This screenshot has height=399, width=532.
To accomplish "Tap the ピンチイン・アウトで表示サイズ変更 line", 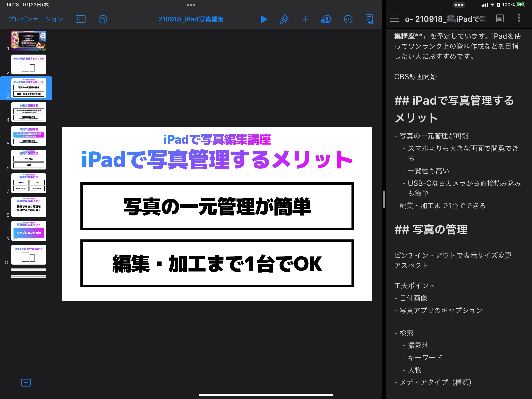I will coord(453,255).
